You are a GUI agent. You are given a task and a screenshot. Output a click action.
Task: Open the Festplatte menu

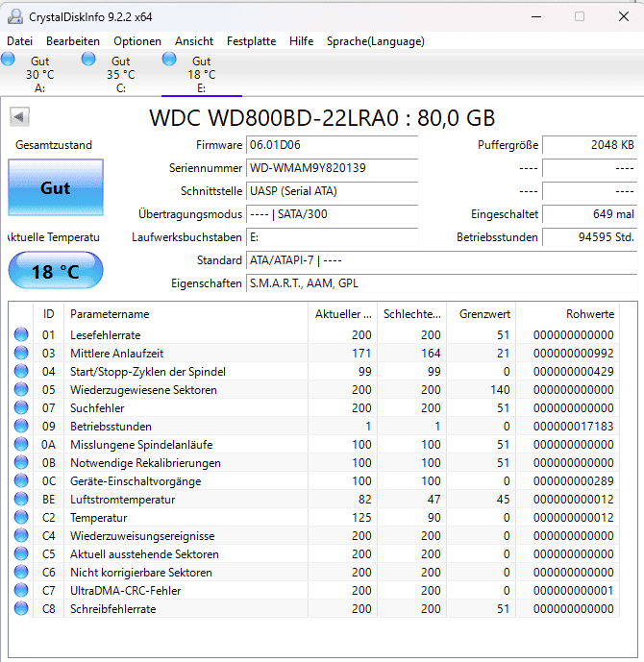click(x=251, y=41)
